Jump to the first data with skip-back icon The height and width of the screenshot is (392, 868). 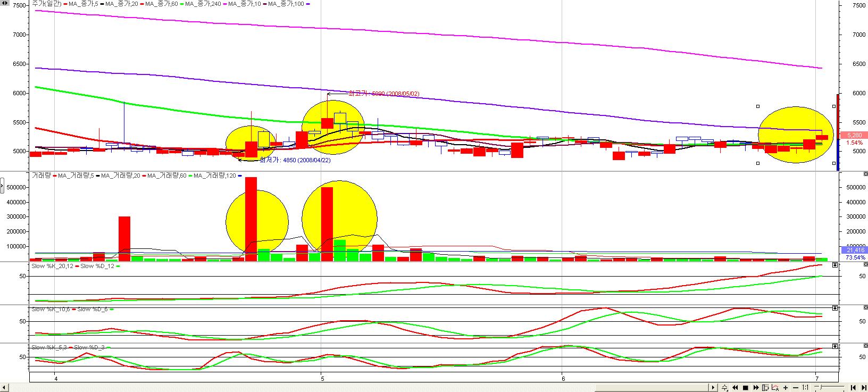(x=853, y=388)
